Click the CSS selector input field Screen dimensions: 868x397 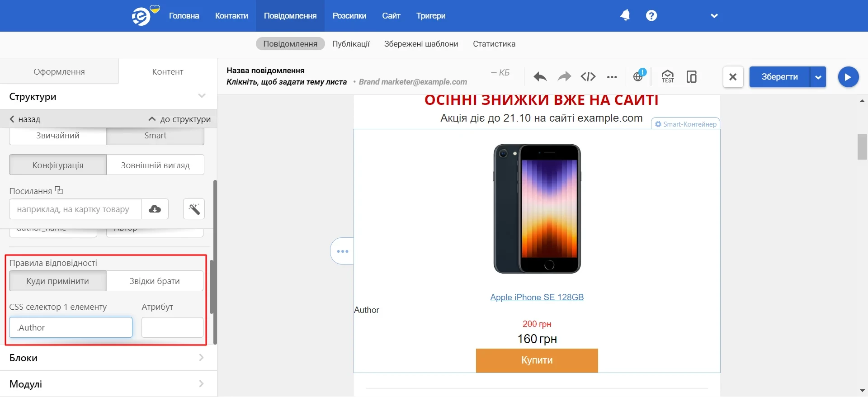click(71, 327)
